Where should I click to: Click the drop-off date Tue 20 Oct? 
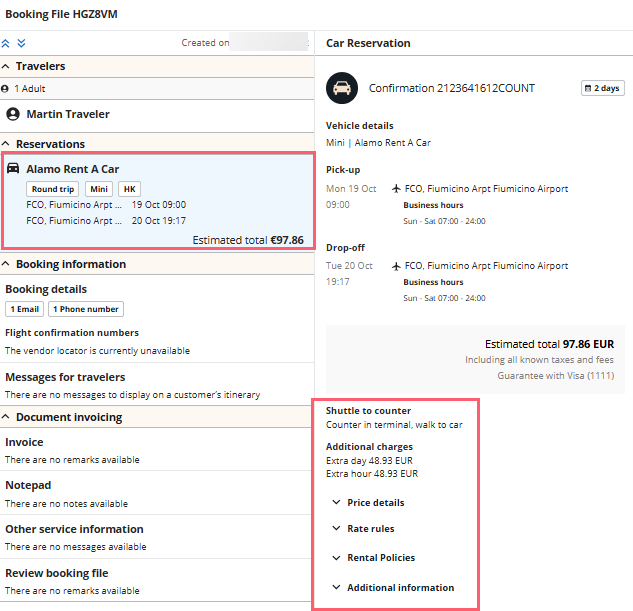pos(350,266)
